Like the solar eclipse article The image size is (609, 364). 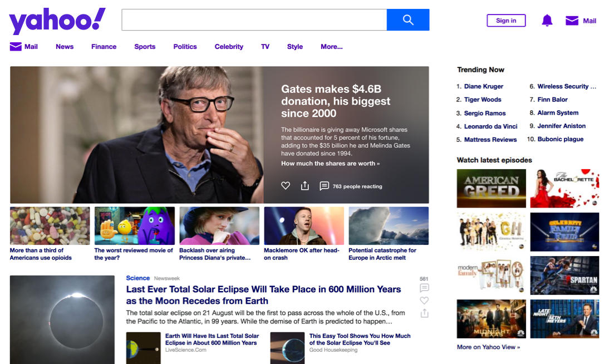[424, 301]
